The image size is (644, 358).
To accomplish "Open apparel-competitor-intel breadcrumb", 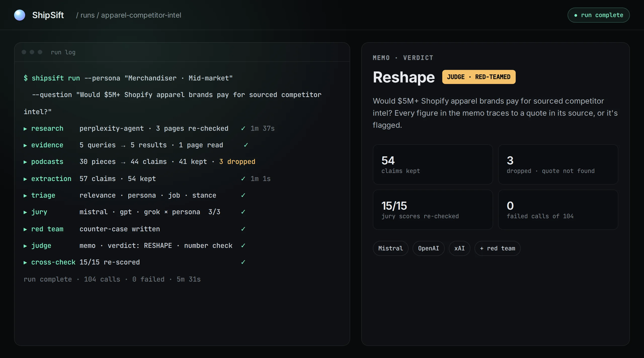I will (x=141, y=15).
